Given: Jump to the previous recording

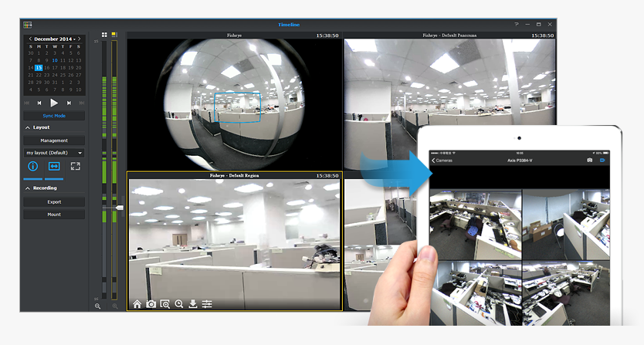Looking at the screenshot, I should (27, 103).
